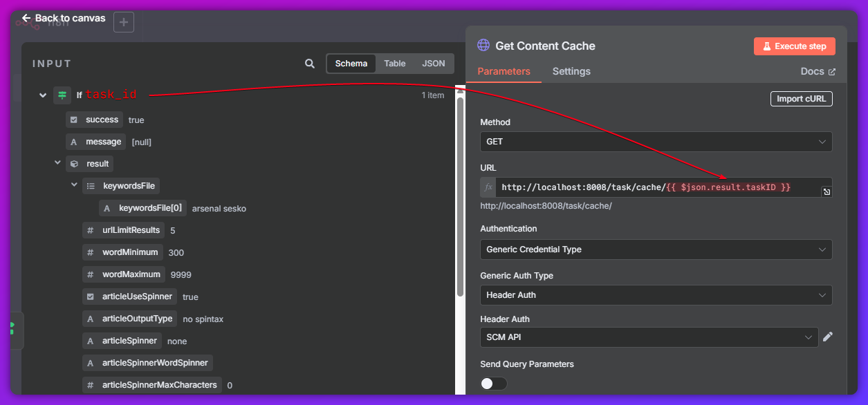Toggle the Send Query Parameters switch
Image resolution: width=868 pixels, height=405 pixels.
click(494, 384)
